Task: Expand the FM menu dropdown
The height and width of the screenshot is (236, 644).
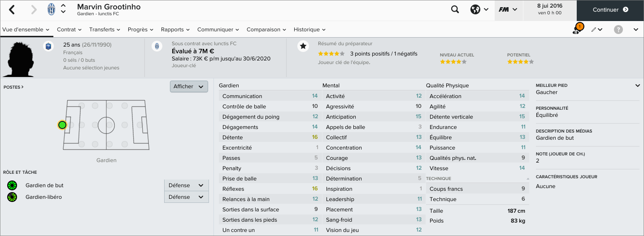Action: pos(508,9)
